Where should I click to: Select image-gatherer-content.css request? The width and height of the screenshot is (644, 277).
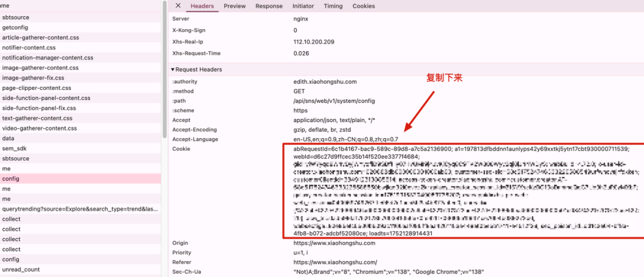80,68
